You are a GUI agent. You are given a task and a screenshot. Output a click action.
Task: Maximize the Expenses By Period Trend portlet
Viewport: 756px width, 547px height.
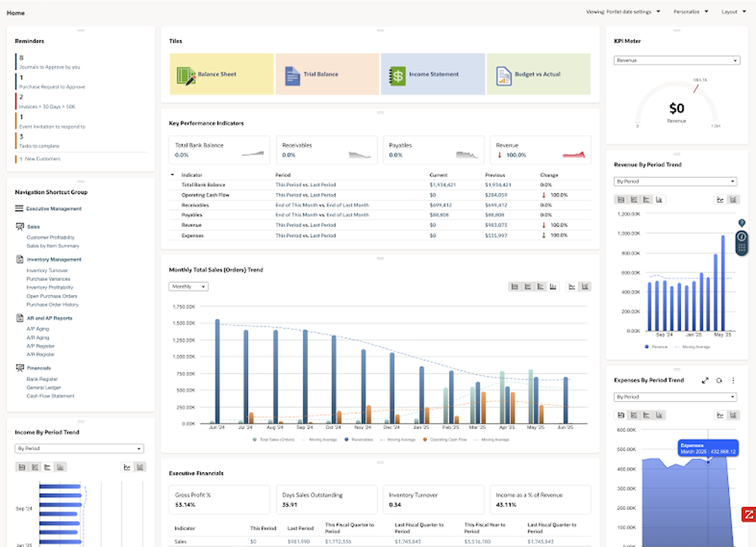pos(705,381)
